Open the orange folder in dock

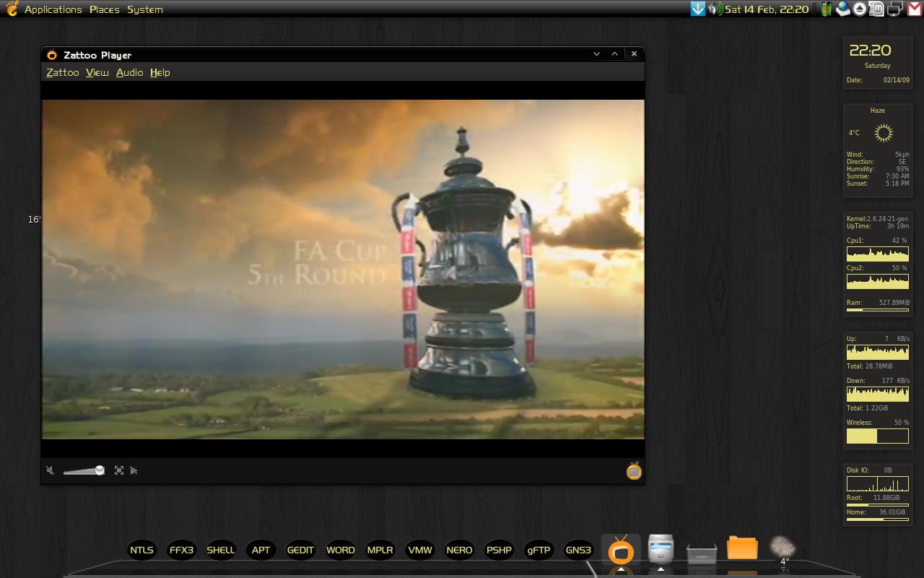pyautogui.click(x=742, y=548)
